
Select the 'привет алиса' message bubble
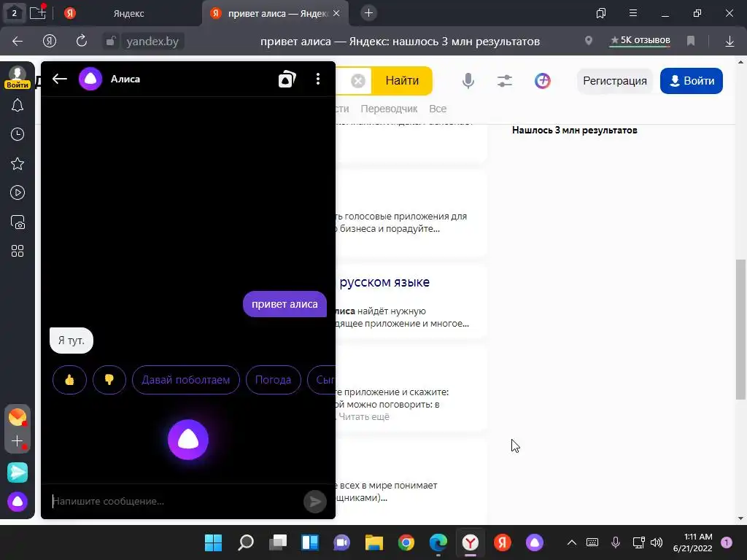click(285, 304)
